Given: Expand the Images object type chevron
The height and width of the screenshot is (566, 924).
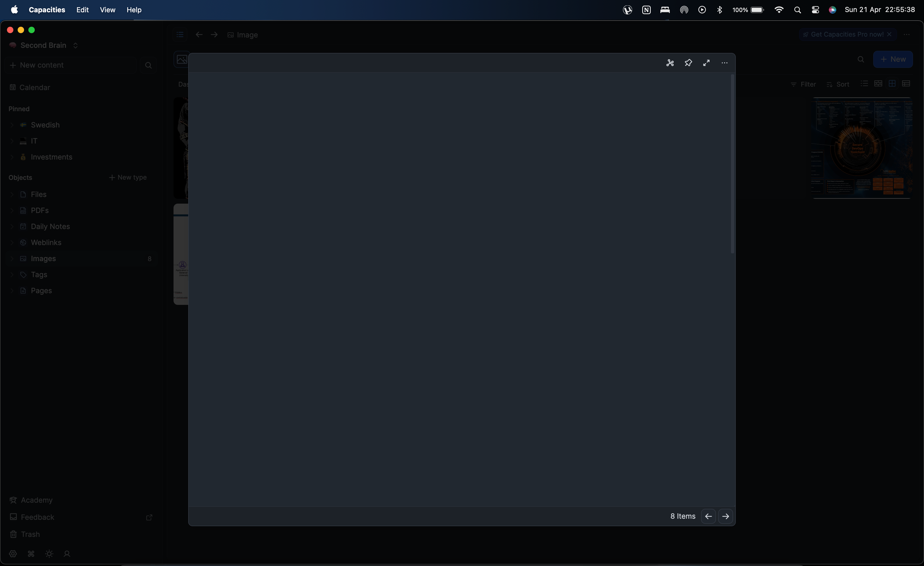Looking at the screenshot, I should (11, 259).
